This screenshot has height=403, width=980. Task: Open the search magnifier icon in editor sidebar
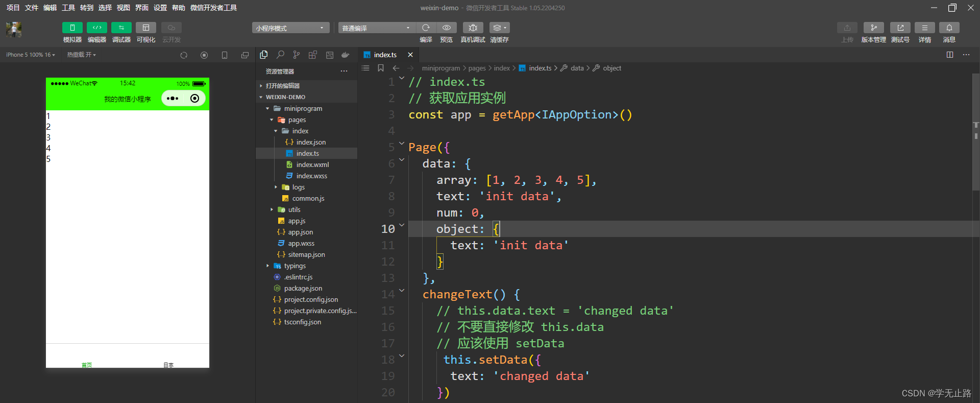(280, 55)
